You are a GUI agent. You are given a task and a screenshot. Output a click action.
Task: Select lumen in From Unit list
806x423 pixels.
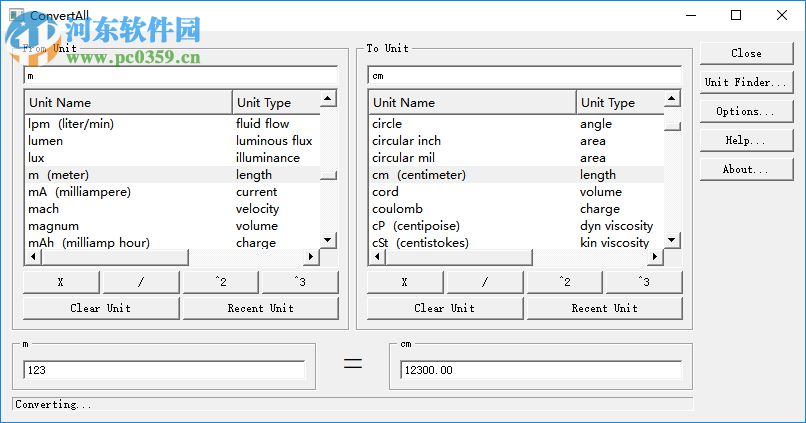click(172, 141)
